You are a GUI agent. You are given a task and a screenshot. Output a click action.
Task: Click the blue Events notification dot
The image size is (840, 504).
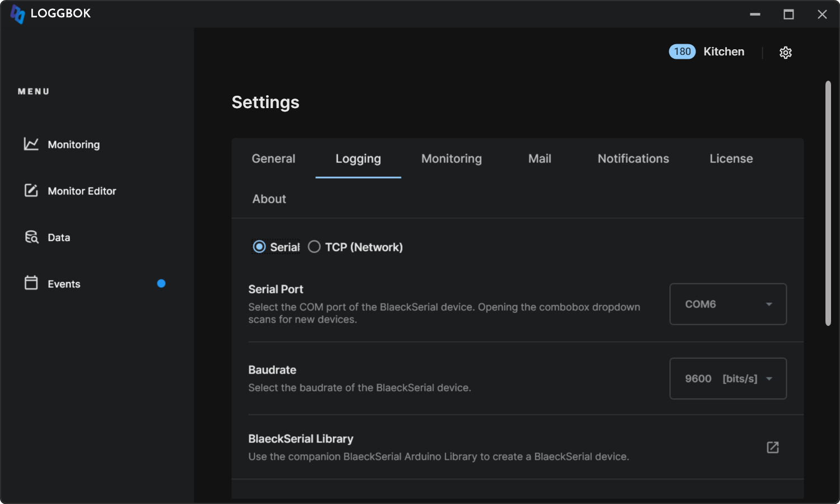coord(161,283)
